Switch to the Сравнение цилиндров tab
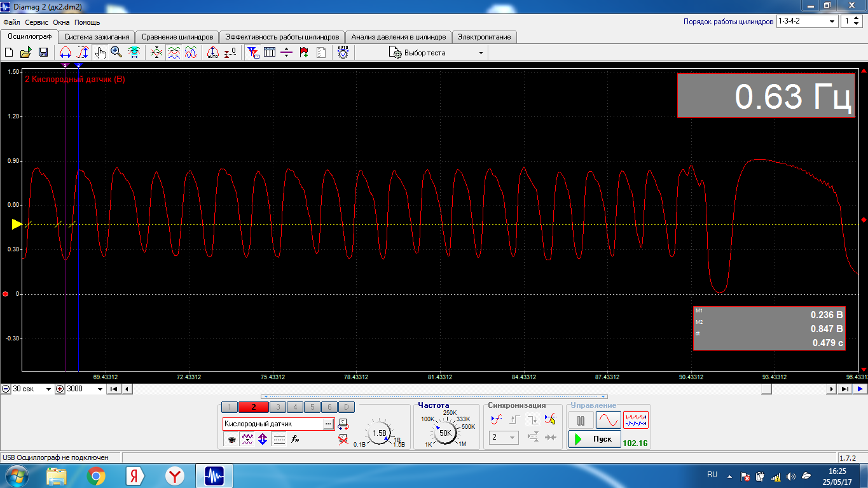This screenshot has width=868, height=488. click(177, 37)
